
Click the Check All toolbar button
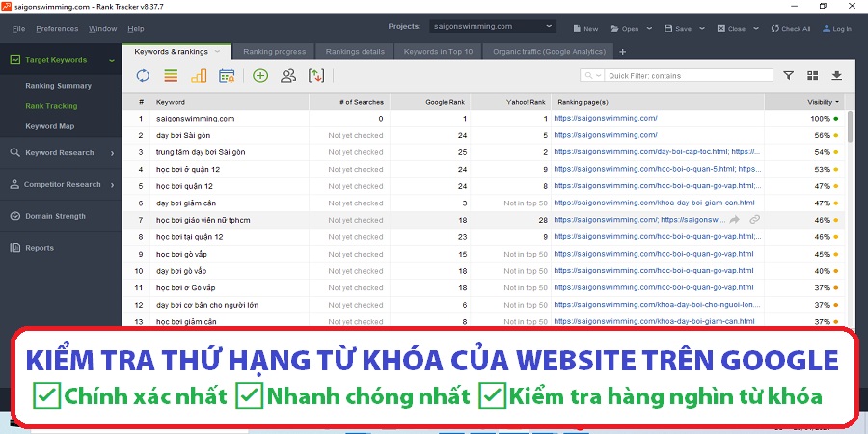click(x=790, y=29)
